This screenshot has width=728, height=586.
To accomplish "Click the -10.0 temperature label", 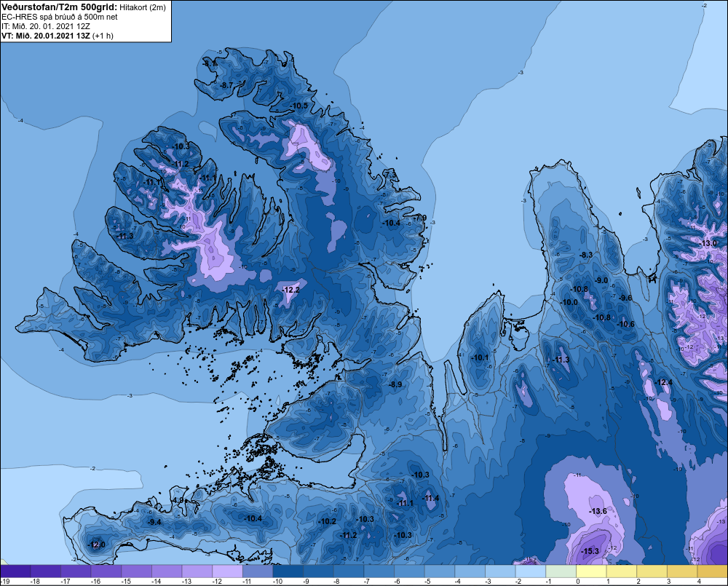I will [x=570, y=302].
